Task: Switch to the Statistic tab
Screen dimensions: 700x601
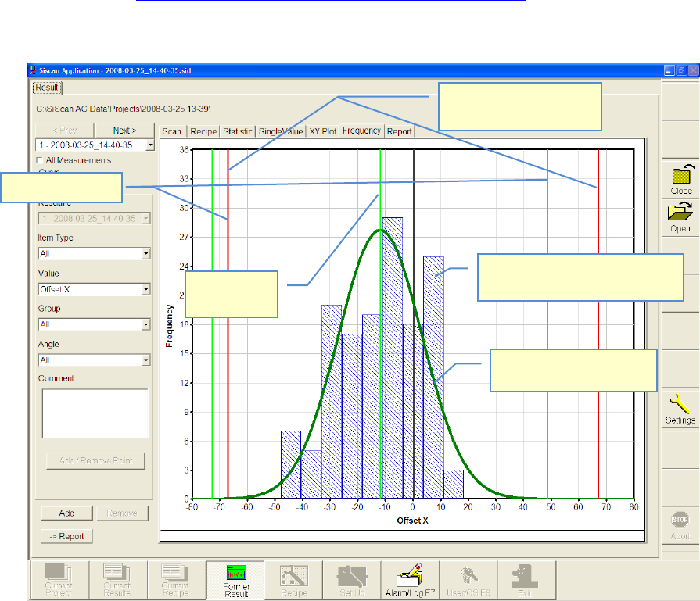Action: pyautogui.click(x=239, y=131)
